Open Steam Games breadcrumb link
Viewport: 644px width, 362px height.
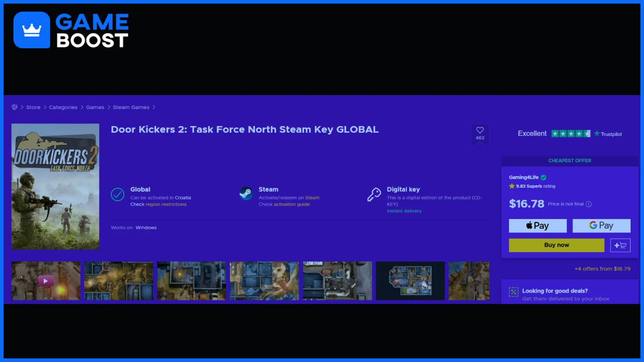tap(131, 107)
